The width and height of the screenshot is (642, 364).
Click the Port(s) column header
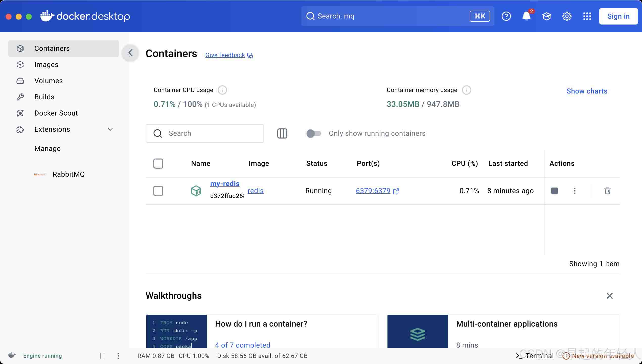point(368,164)
